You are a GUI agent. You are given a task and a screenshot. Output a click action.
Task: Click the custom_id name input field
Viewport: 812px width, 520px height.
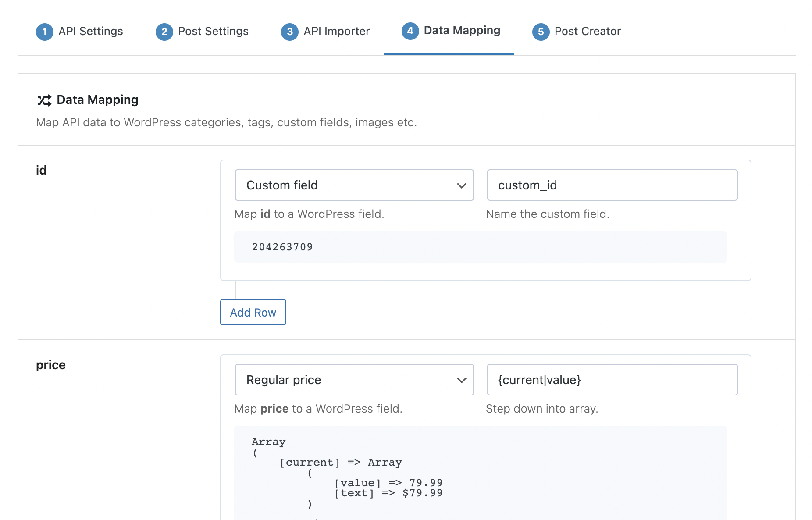click(612, 185)
